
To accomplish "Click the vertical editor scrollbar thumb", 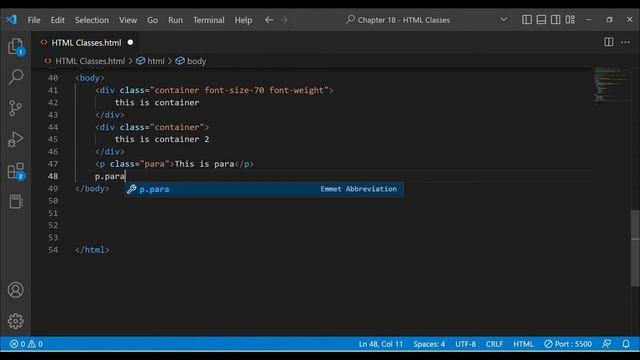I will [x=635, y=248].
